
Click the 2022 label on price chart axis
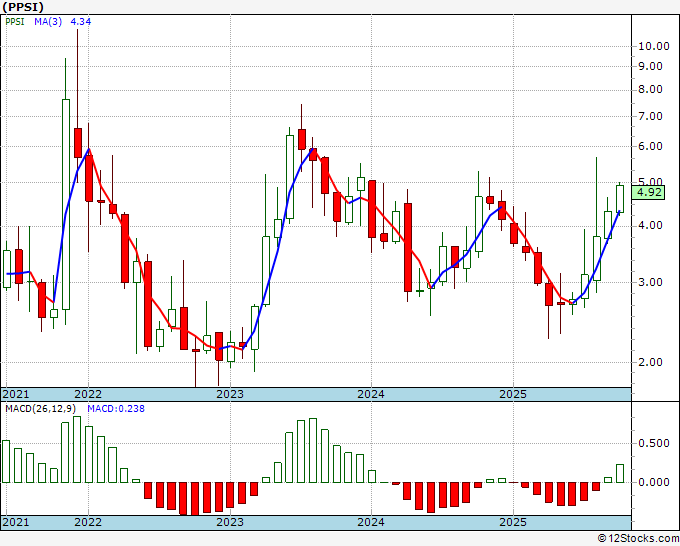[x=88, y=394]
